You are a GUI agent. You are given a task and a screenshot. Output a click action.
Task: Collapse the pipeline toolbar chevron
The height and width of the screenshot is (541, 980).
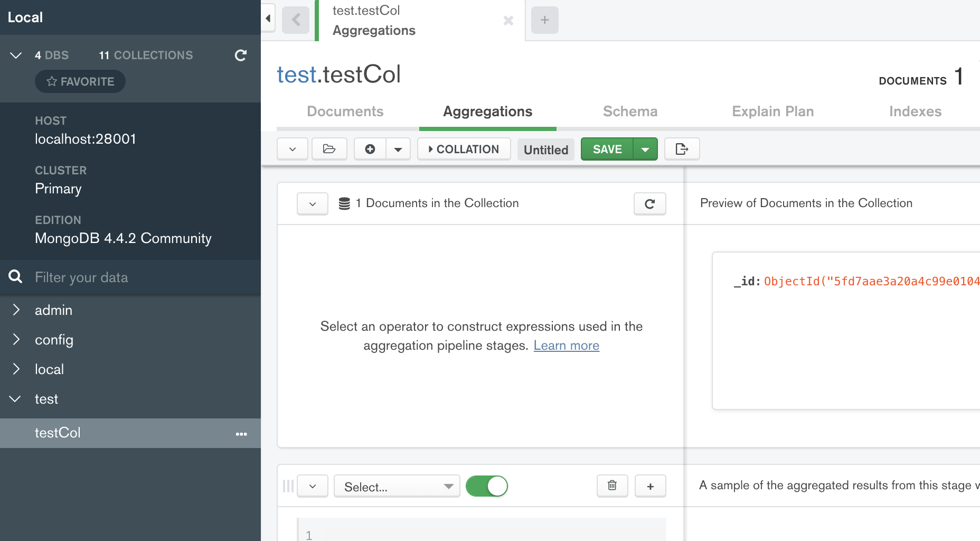point(293,149)
